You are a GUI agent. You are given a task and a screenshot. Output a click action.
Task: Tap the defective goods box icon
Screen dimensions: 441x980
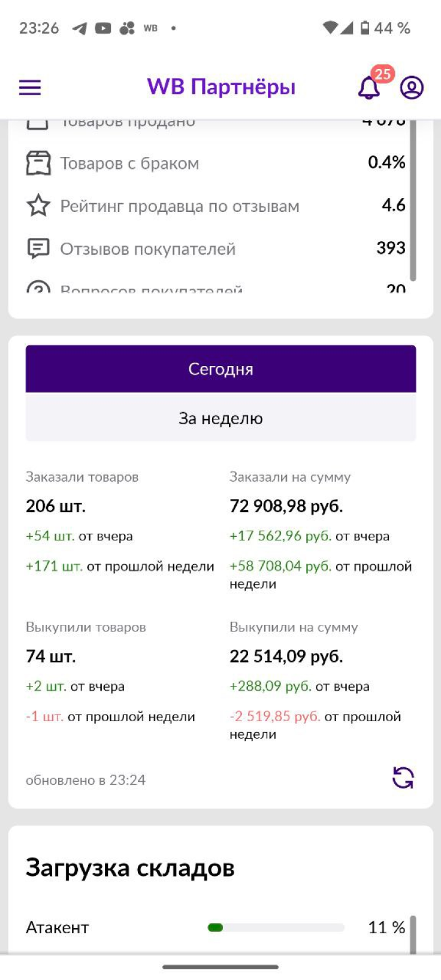coord(38,163)
